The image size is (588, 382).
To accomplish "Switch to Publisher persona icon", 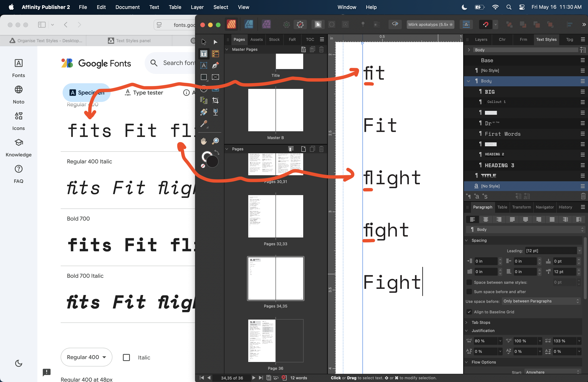I will [x=231, y=25].
